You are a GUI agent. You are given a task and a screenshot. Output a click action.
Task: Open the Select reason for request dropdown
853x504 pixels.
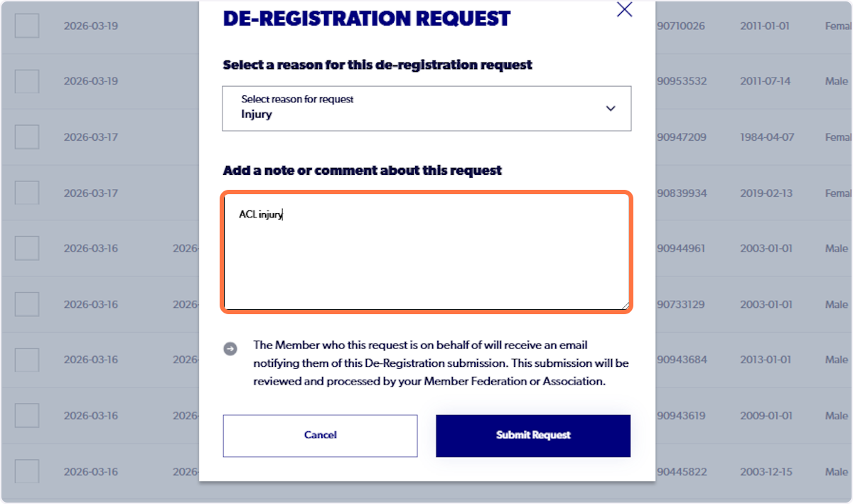coord(426,108)
